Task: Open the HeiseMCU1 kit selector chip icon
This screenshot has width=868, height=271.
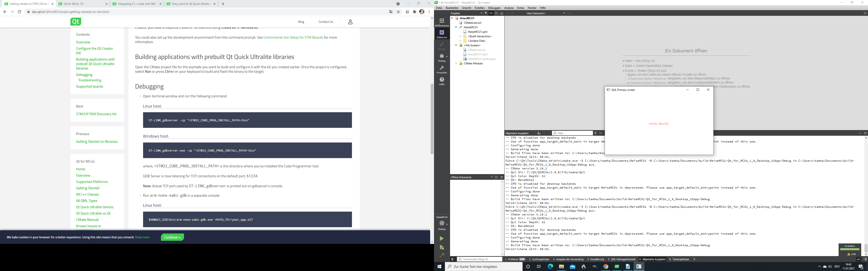Action: tap(441, 223)
